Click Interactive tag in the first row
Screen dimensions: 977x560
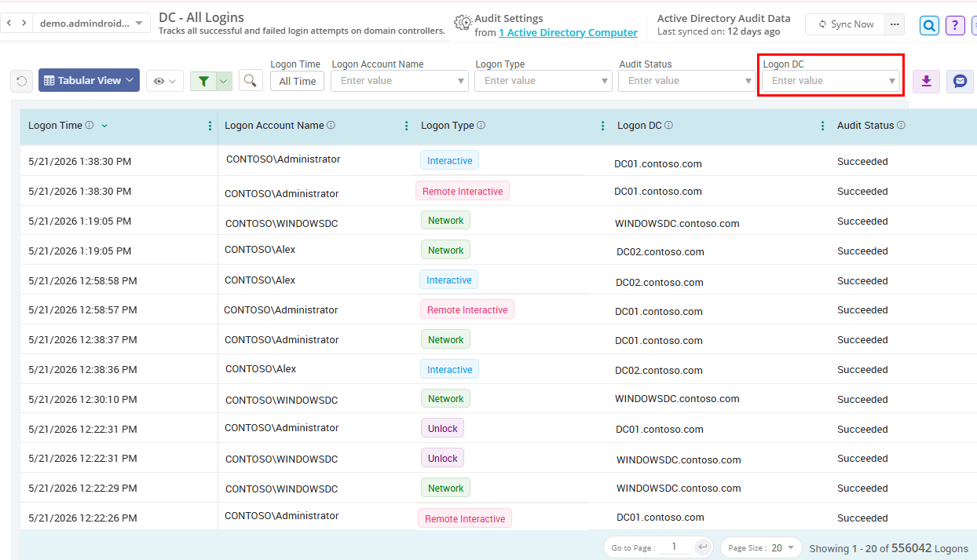tap(449, 161)
